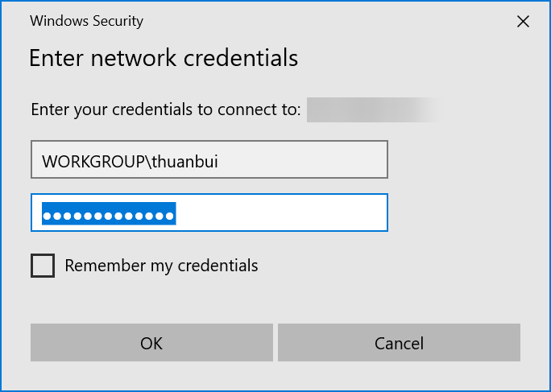
Task: Click the 'Windows Security' title text
Action: click(x=86, y=21)
